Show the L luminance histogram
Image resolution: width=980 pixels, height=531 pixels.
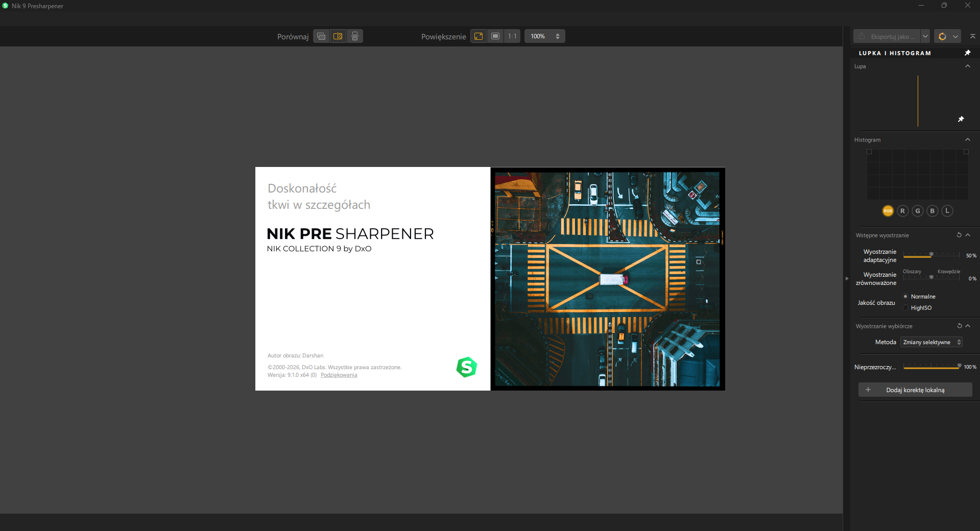pos(947,211)
